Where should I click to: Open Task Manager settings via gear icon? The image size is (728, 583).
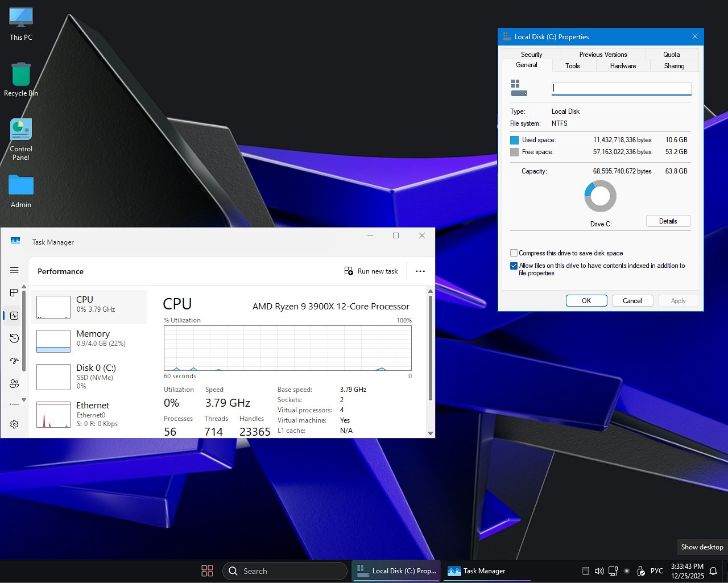[x=14, y=424]
